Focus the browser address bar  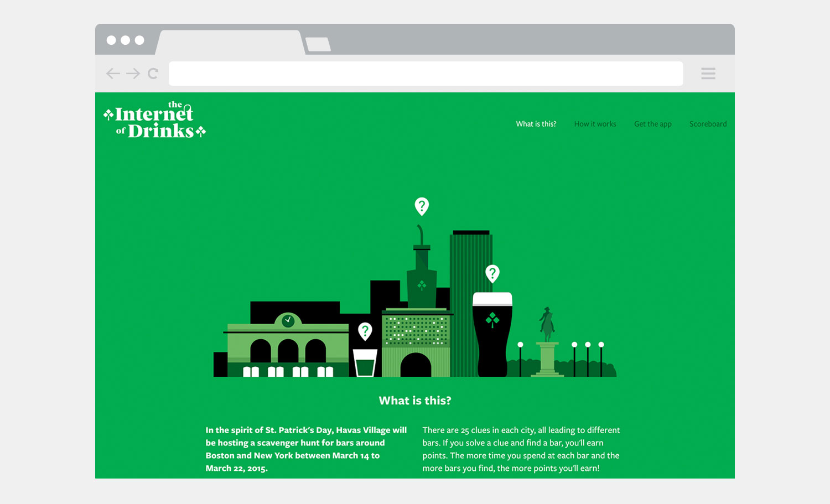click(426, 74)
